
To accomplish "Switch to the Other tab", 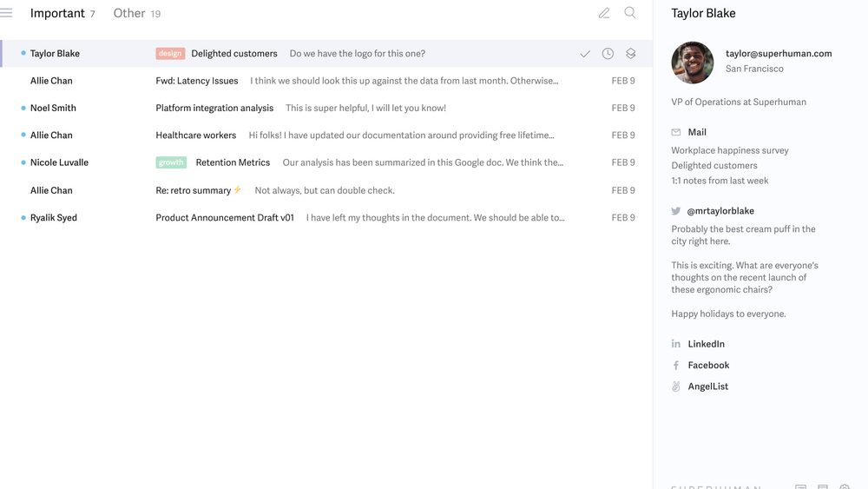I will [129, 13].
